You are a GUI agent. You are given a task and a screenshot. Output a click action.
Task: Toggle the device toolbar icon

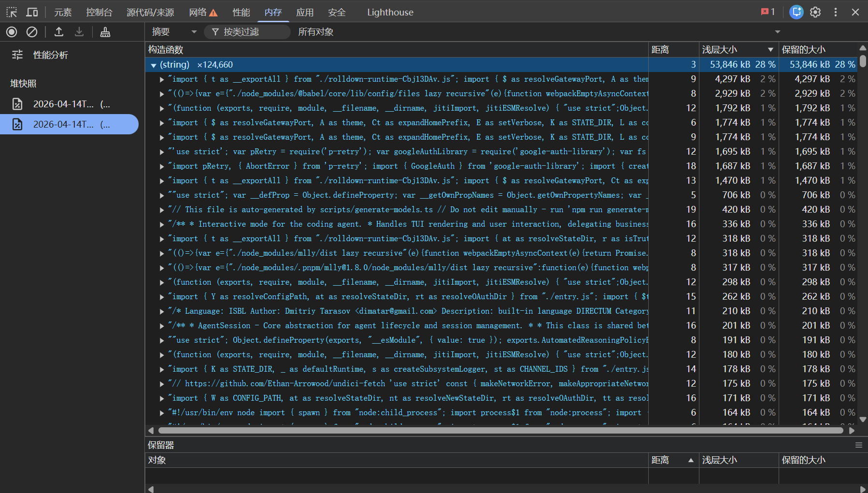(x=32, y=12)
